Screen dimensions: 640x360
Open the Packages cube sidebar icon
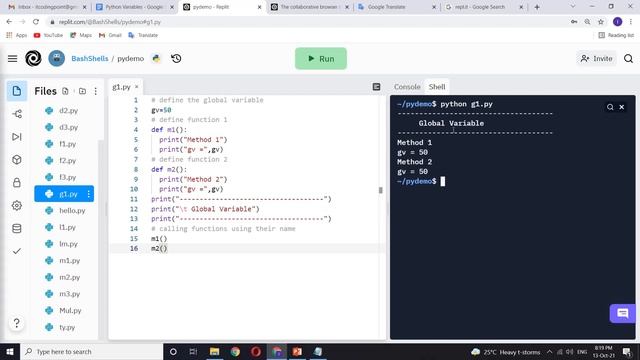point(17,160)
